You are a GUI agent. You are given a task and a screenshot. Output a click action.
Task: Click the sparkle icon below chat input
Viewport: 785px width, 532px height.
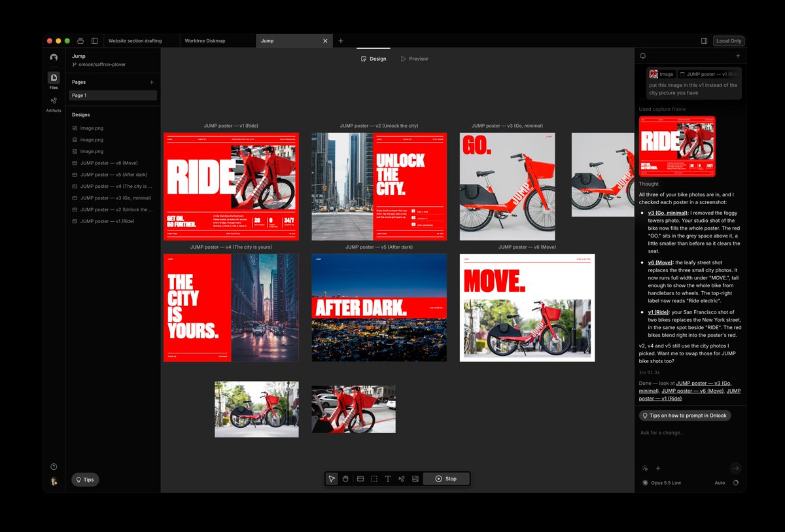645,469
